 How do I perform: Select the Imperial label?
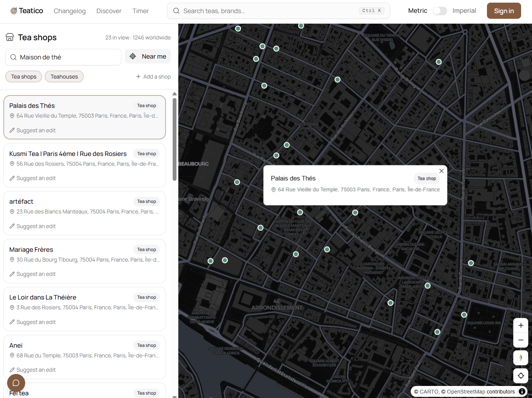(464, 11)
